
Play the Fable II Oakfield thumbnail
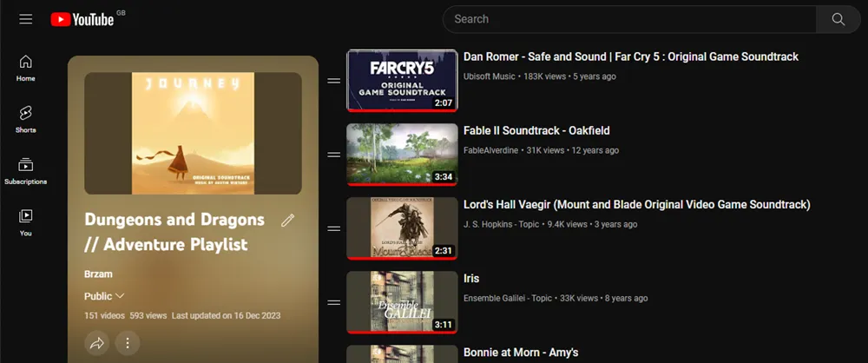pyautogui.click(x=402, y=155)
